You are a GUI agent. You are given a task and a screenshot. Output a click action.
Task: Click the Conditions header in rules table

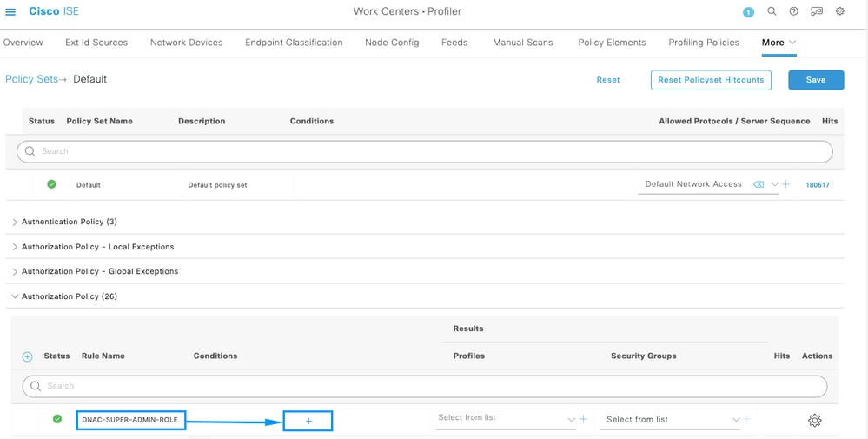point(215,356)
